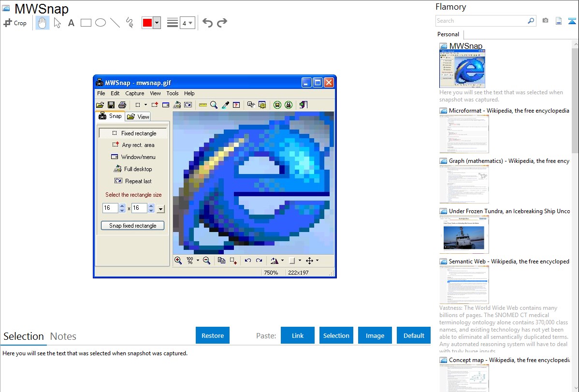This screenshot has height=392, width=579.
Task: Open the rotate/flip dropdown arrow
Action: coord(282,261)
